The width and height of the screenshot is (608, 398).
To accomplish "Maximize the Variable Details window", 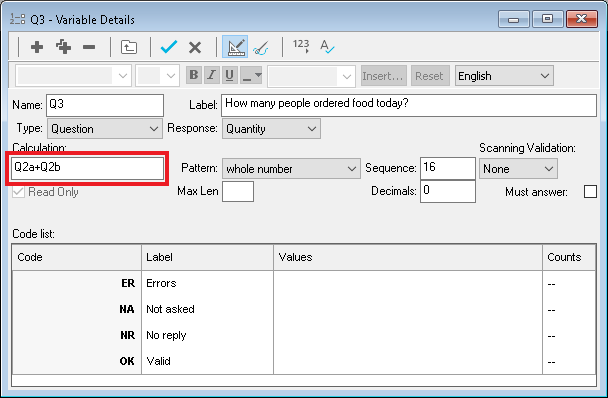I will point(547,19).
